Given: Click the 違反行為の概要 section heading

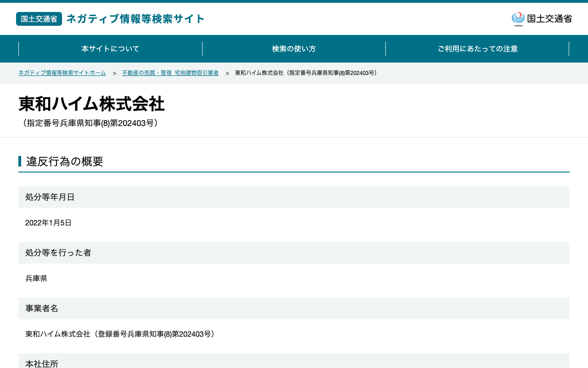Looking at the screenshot, I should pos(65,161).
